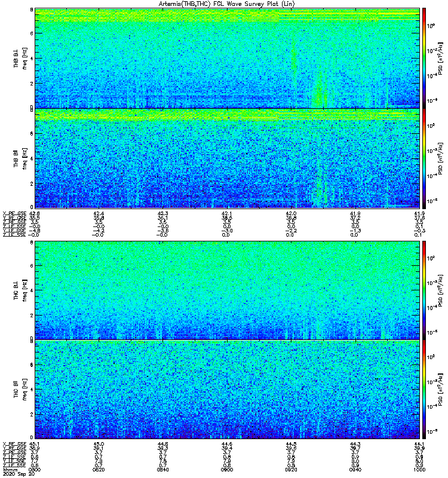This screenshot has width=448, height=478.
Task: Click the THC X_RE_GSE value 44.6
Action: click(x=227, y=444)
